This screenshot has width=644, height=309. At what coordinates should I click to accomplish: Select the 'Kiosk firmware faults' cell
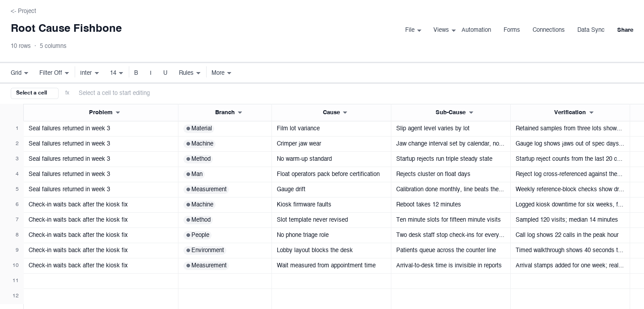point(331,205)
